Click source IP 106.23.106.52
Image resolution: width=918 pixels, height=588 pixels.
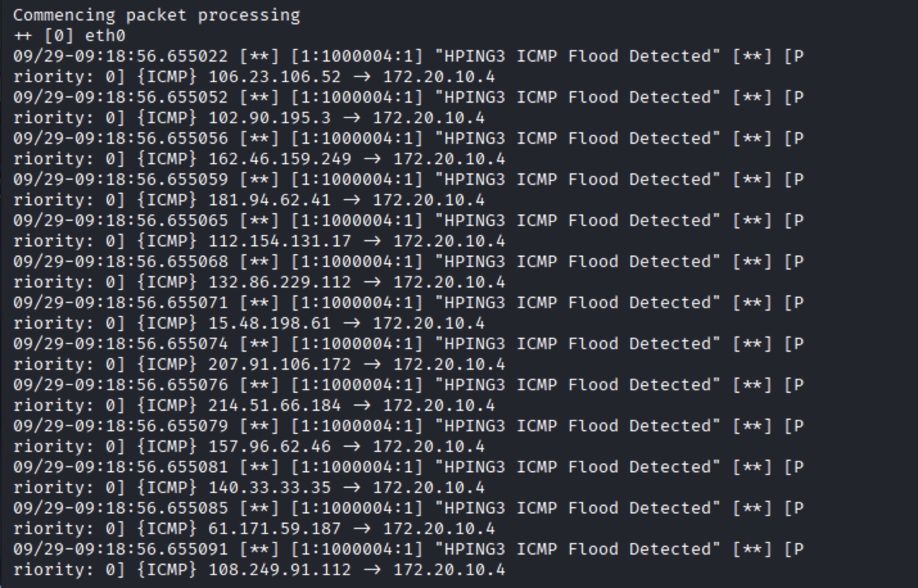tap(274, 77)
